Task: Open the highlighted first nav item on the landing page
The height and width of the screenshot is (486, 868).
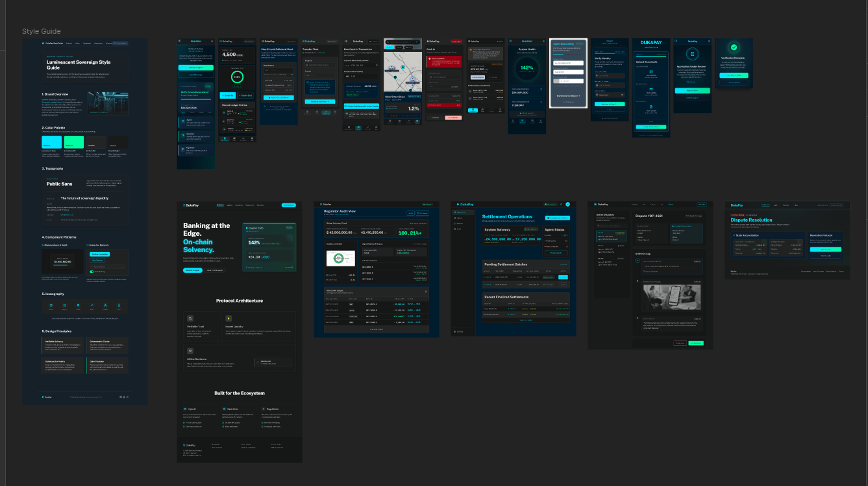Action: point(220,205)
